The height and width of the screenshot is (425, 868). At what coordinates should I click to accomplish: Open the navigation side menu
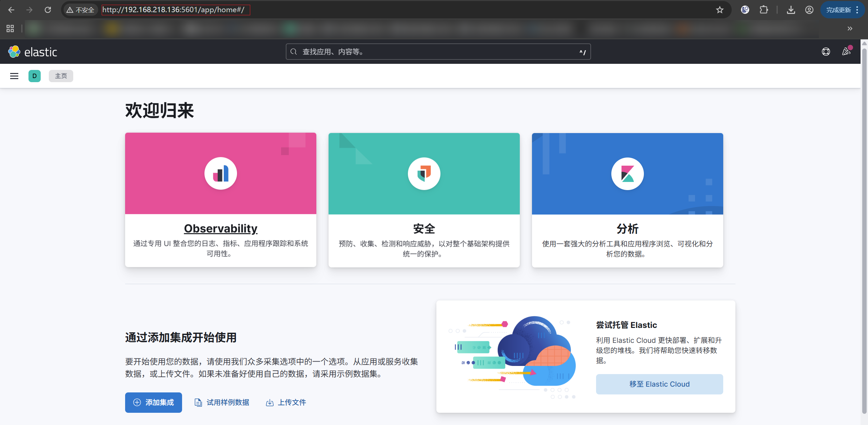coord(14,76)
